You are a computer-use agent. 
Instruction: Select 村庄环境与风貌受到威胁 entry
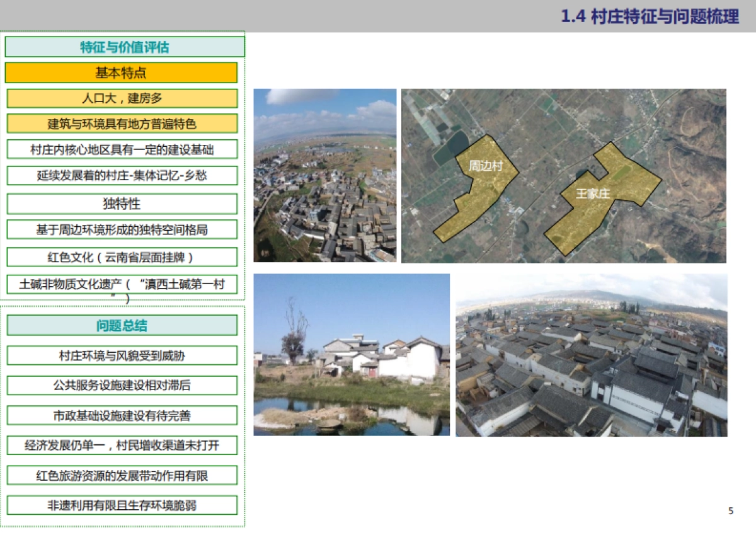[122, 356]
